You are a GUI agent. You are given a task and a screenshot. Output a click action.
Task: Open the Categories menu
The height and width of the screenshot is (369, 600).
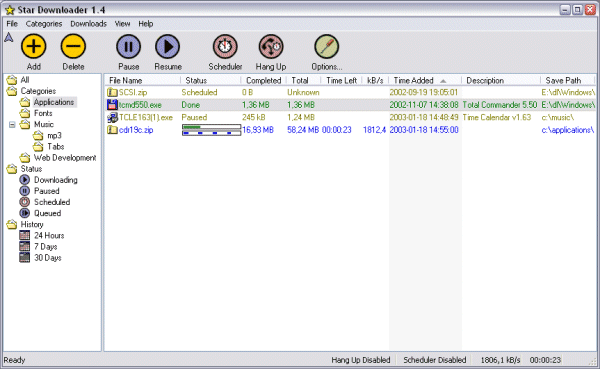(x=44, y=24)
